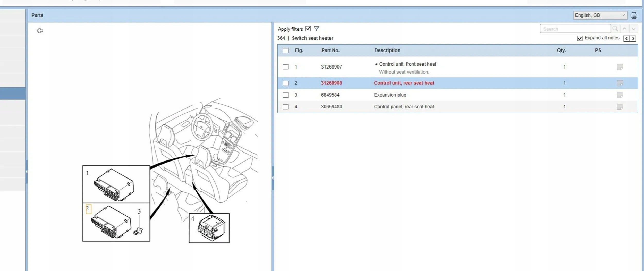Collapse note under Control unit, front seat heat
Screen dimensions: 644x271
coord(376,64)
